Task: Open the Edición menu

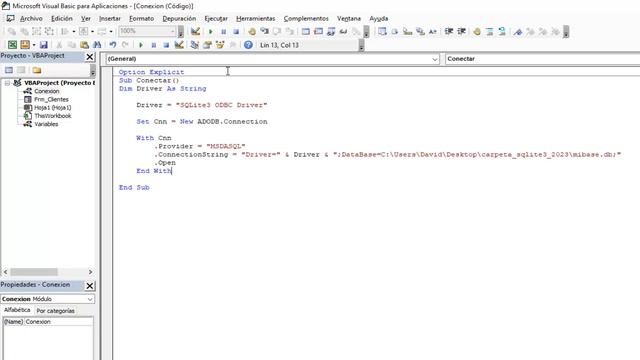Action: (x=62, y=18)
